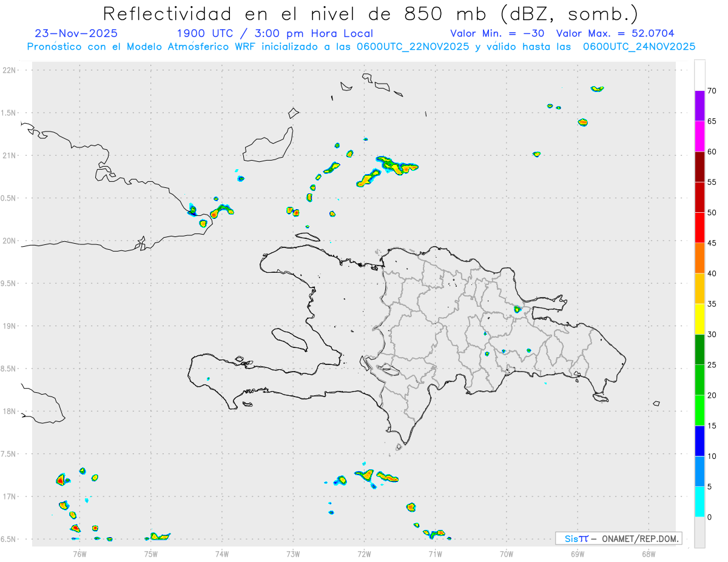
Task: Click the latitude axis label '17N'
Action: coord(10,497)
